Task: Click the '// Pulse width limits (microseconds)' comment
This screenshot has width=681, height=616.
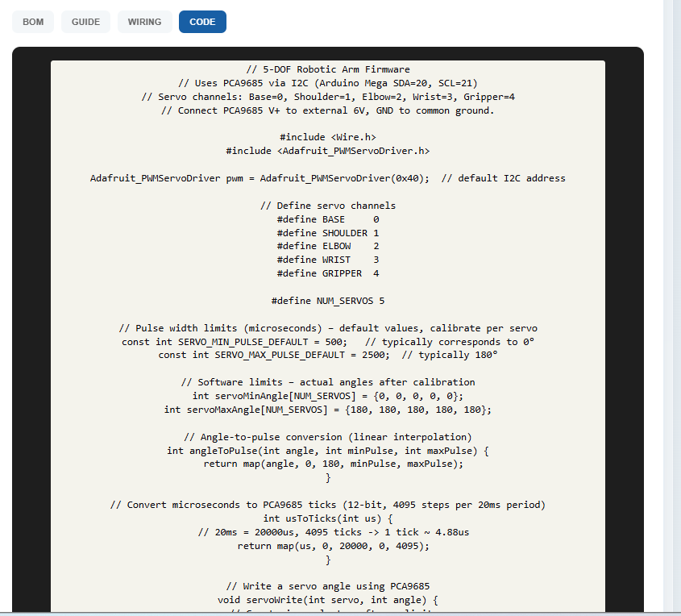Action: point(328,328)
